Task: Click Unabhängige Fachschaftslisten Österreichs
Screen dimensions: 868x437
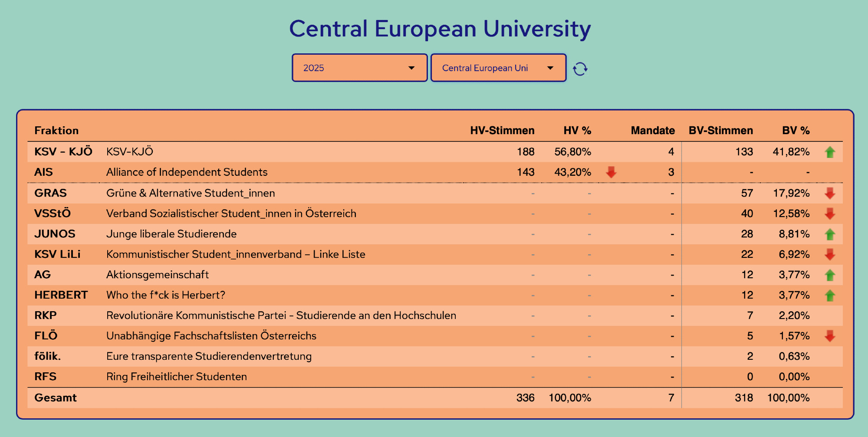Action: click(x=211, y=336)
